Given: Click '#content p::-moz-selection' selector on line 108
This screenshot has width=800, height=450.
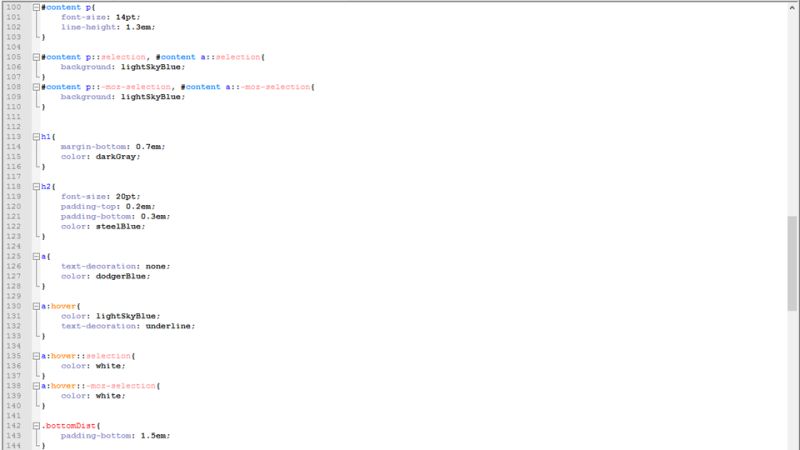Looking at the screenshot, I should point(106,87).
